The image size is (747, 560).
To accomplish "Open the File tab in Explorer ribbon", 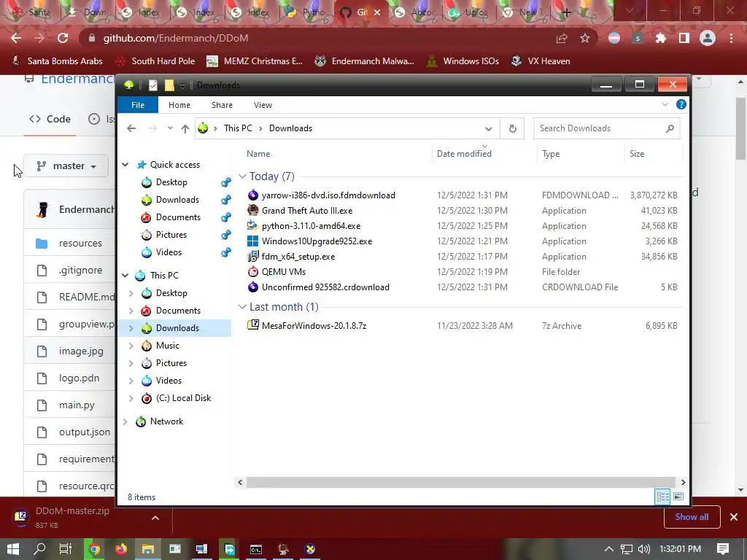I will point(138,105).
